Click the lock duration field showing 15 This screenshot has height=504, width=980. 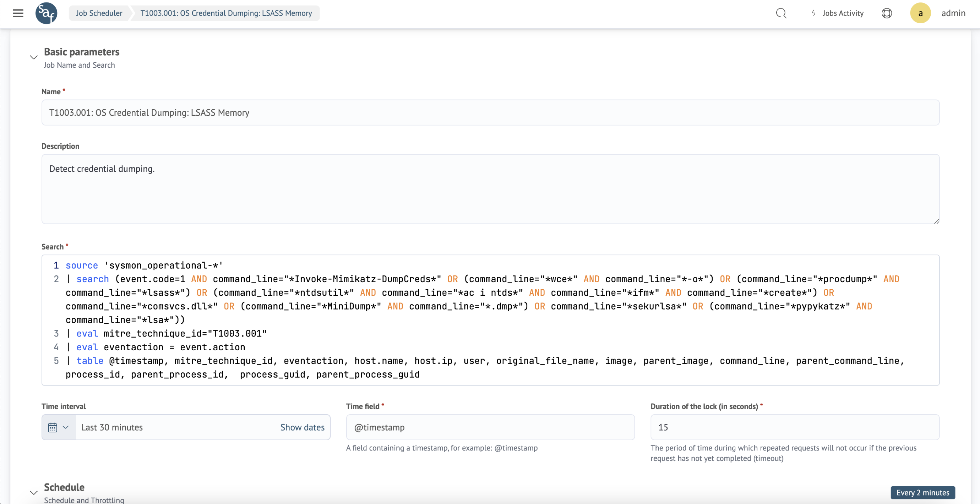tap(794, 427)
